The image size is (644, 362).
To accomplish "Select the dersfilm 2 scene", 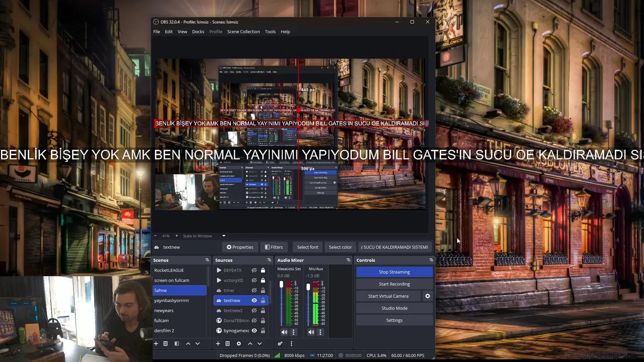I will pos(180,330).
